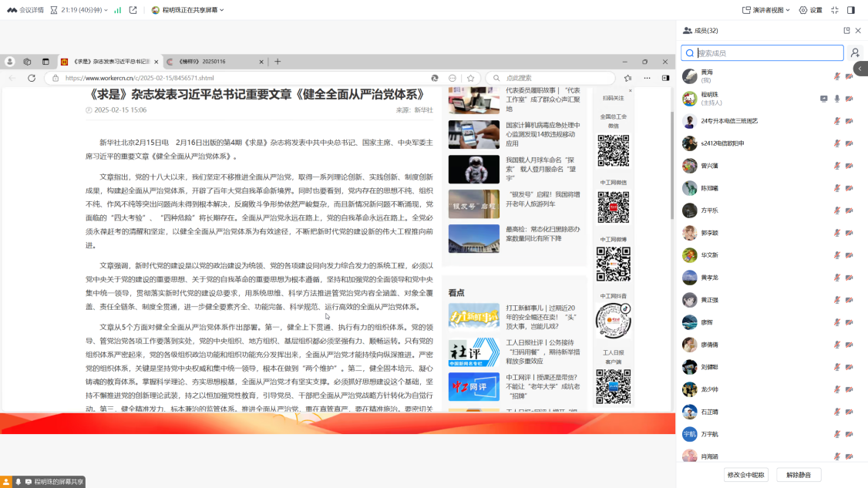Toggle camera icon for 黄海 (我)

click(x=849, y=76)
